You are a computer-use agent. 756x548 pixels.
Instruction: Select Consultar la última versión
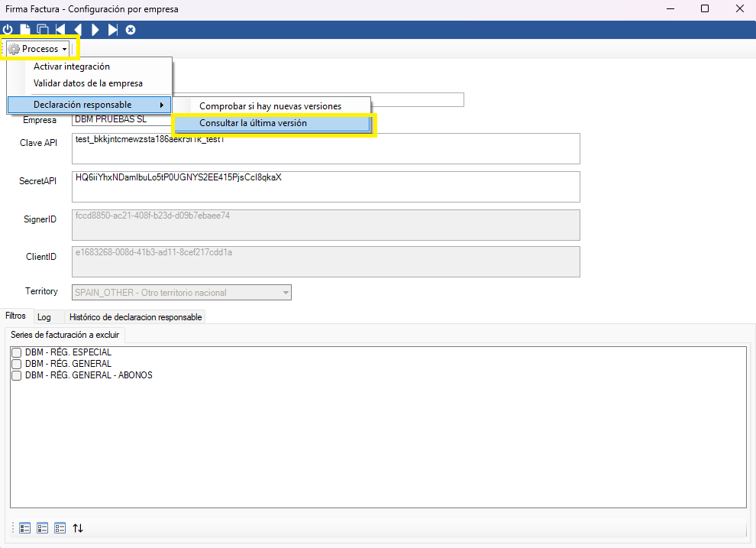253,123
